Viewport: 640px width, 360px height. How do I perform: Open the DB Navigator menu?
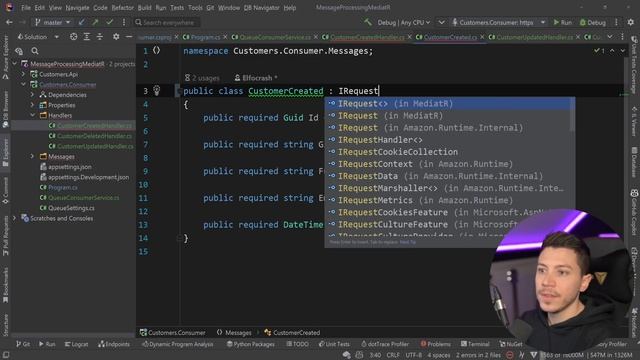(261, 8)
